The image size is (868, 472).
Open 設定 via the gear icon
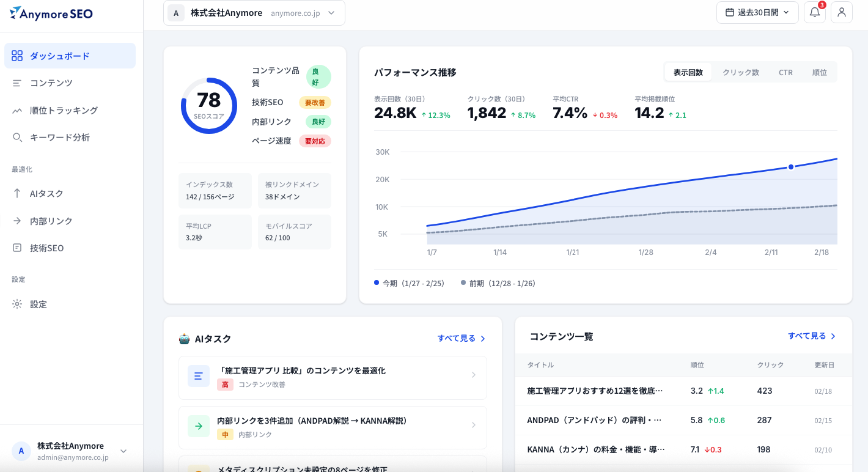(x=17, y=304)
